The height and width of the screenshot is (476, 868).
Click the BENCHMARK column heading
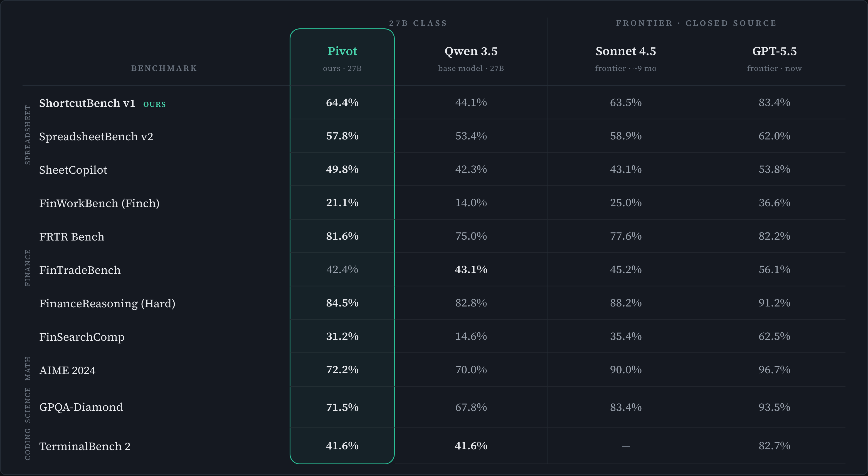164,68
